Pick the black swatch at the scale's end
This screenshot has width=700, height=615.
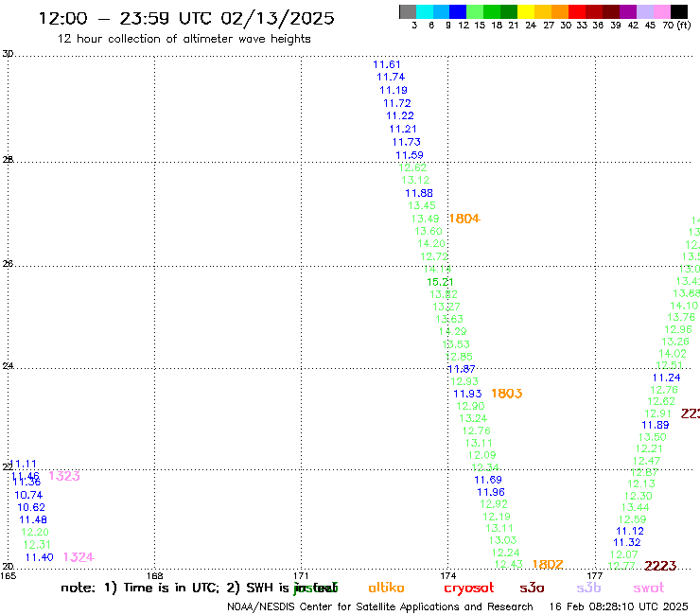pos(679,11)
